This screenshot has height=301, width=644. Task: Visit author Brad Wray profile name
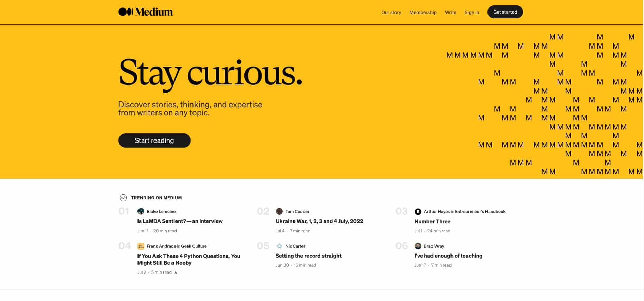[434, 246]
